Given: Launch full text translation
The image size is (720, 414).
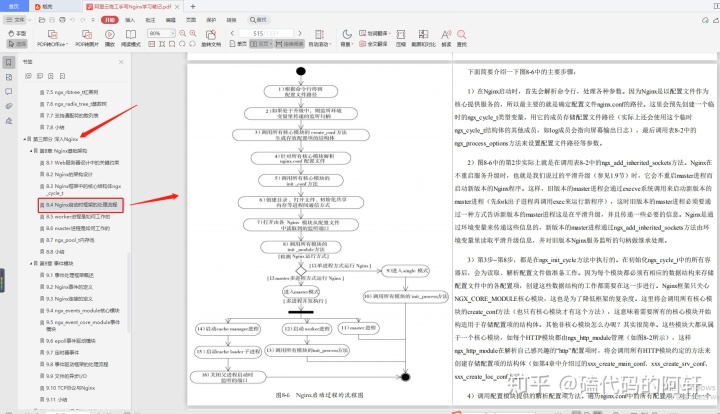Looking at the screenshot, I should [x=373, y=44].
